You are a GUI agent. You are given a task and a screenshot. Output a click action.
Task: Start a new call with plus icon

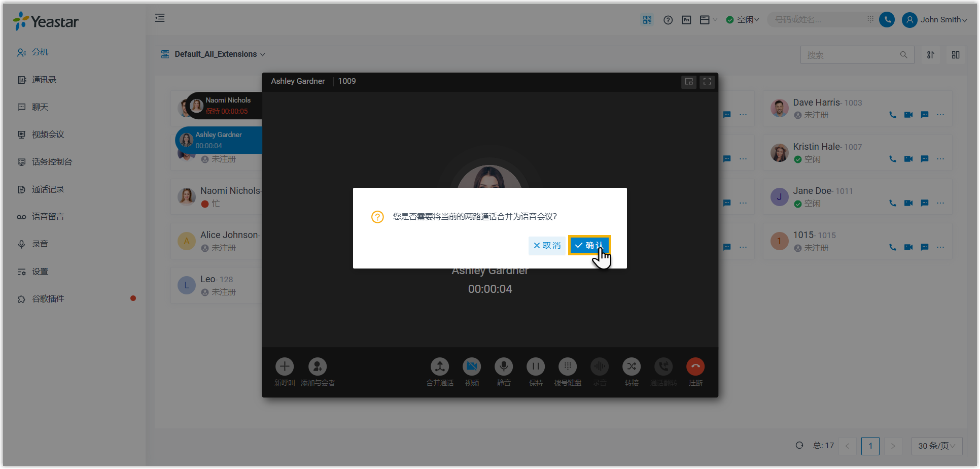coord(284,366)
